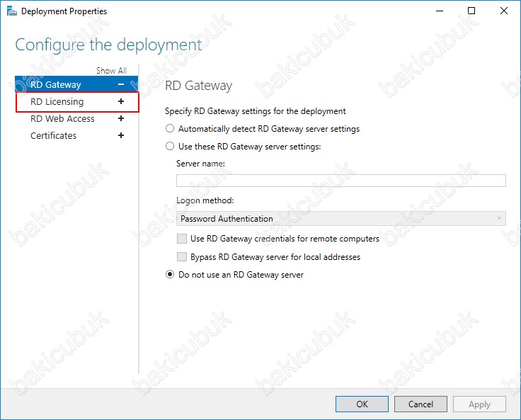Expand RD Licensing with its plus icon
The height and width of the screenshot is (420, 521).
click(121, 101)
